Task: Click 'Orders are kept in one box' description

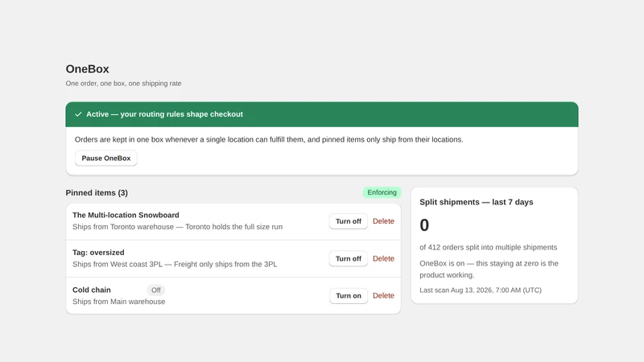Action: coord(269,139)
